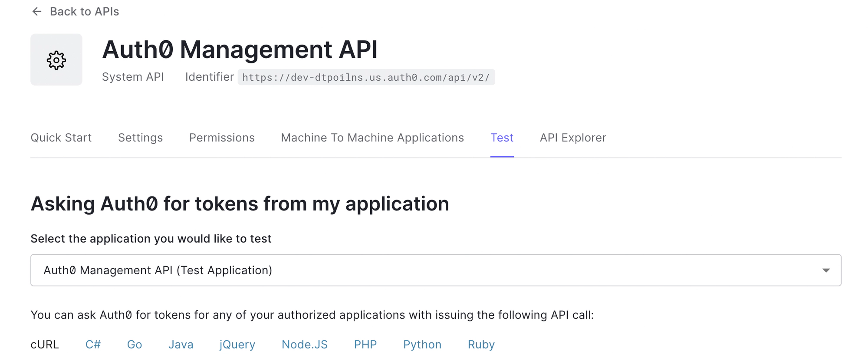This screenshot has height=361, width=868.
Task: Show the Go code sample
Action: pyautogui.click(x=135, y=345)
